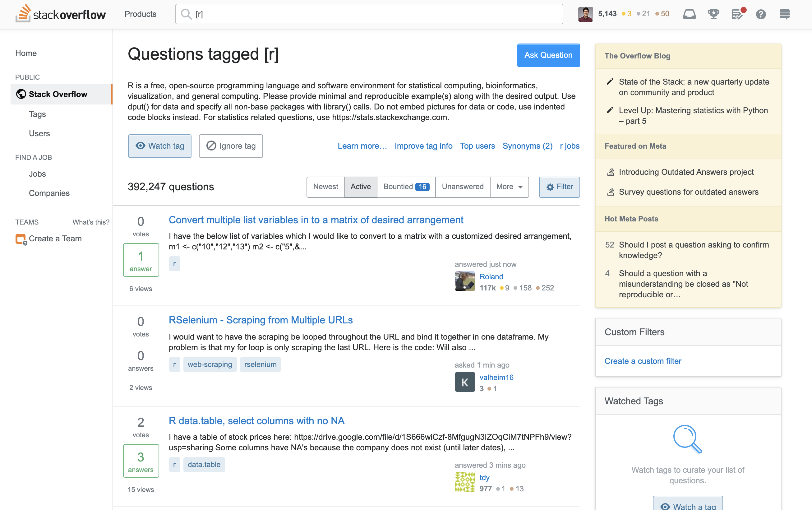This screenshot has height=510, width=812.
Task: Open the Products menu
Action: (x=140, y=14)
